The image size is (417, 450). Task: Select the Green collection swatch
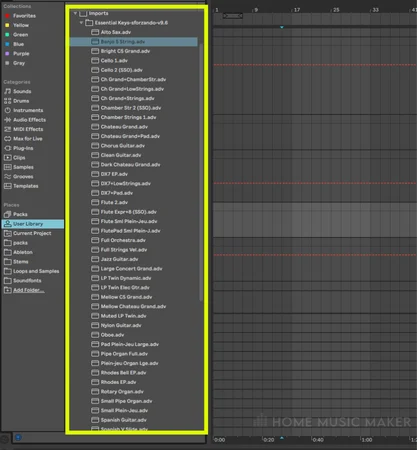coord(7,35)
